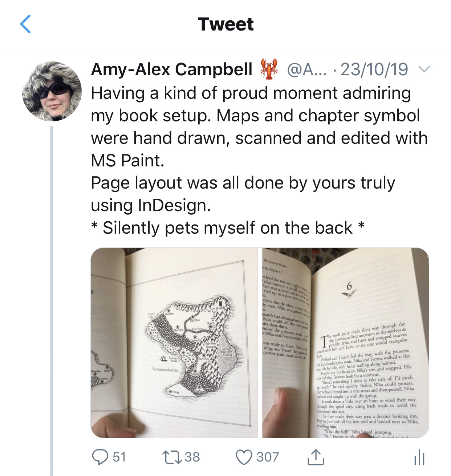
Task: Tap the Tweet header title
Action: pos(225,24)
